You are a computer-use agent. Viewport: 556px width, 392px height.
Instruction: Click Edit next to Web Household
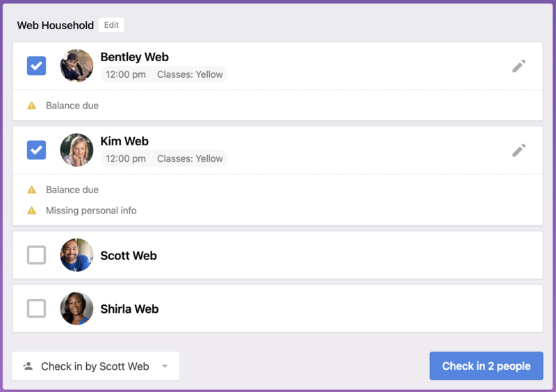[111, 25]
